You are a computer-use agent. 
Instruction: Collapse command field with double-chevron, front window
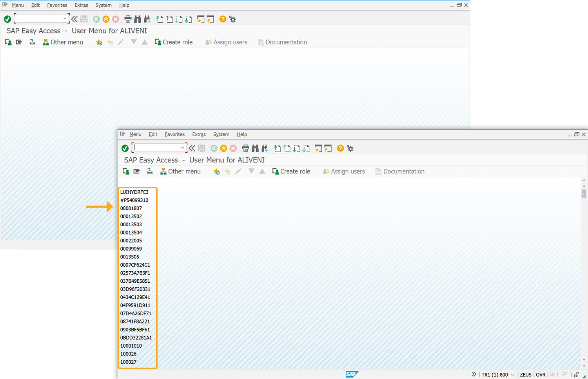pyautogui.click(x=192, y=148)
